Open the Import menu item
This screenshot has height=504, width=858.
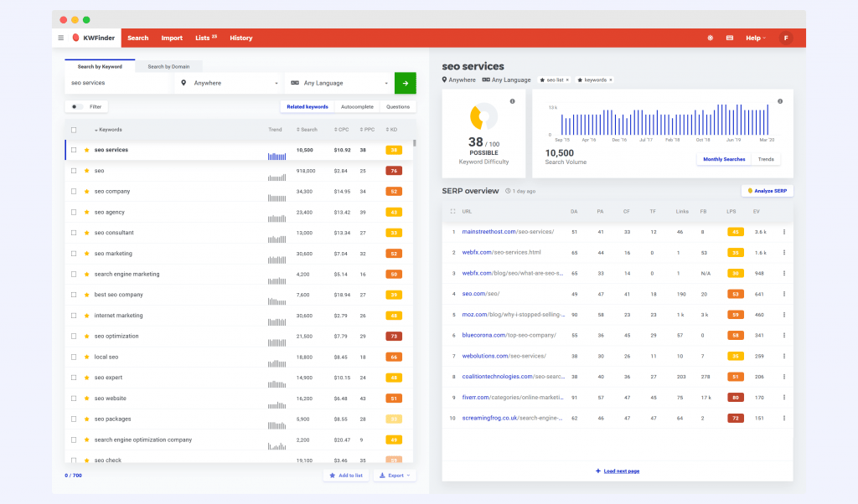[172, 38]
